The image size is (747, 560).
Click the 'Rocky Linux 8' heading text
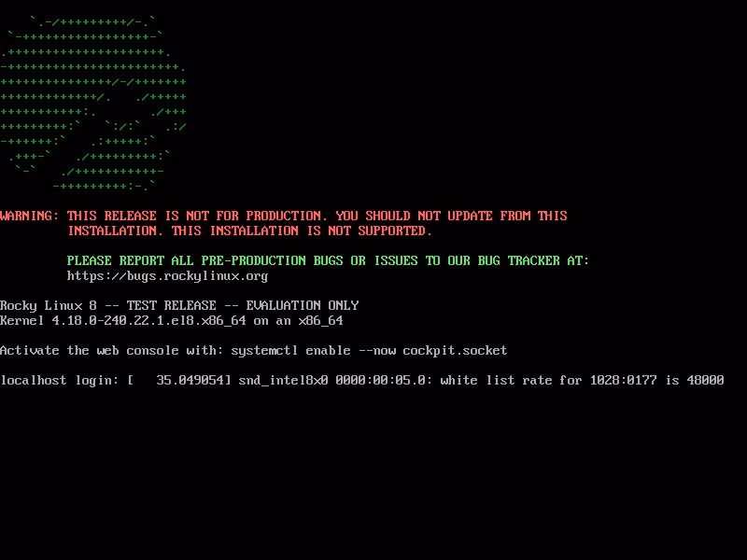click(x=49, y=306)
